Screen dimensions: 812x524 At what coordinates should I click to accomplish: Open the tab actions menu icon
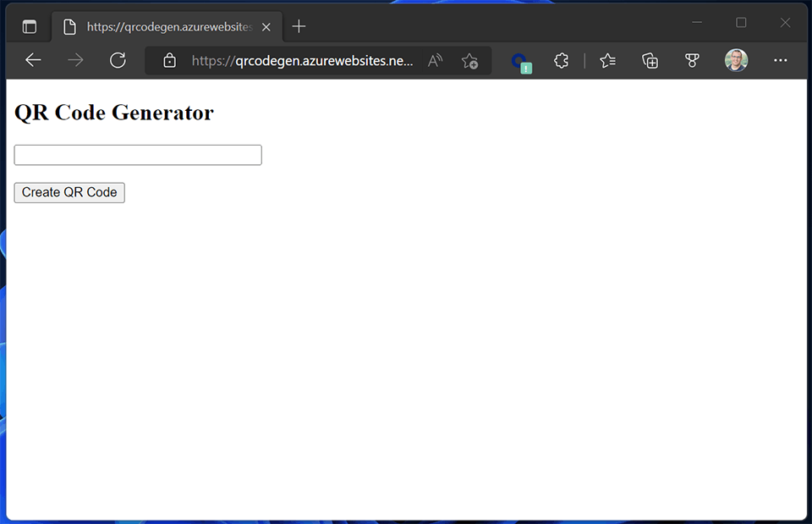point(29,26)
